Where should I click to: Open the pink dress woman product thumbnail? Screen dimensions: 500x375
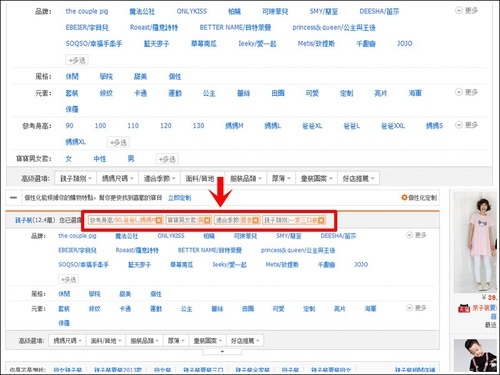click(x=475, y=243)
